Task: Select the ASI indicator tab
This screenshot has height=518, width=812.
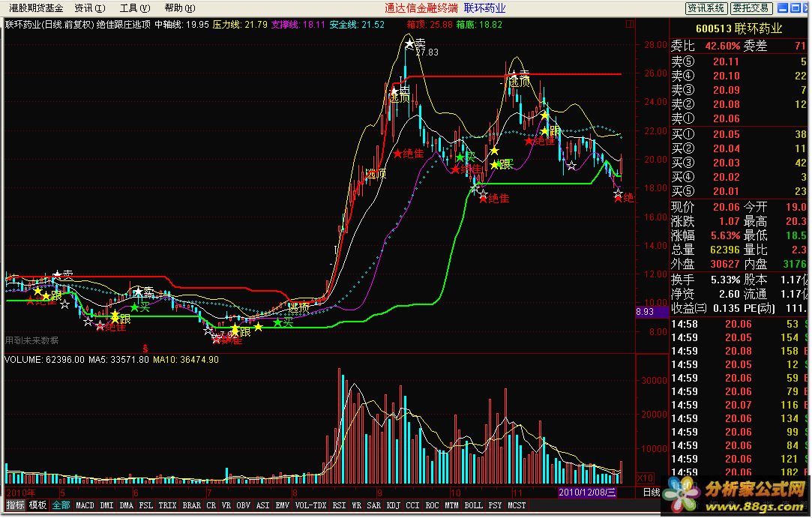Action: coord(263,505)
